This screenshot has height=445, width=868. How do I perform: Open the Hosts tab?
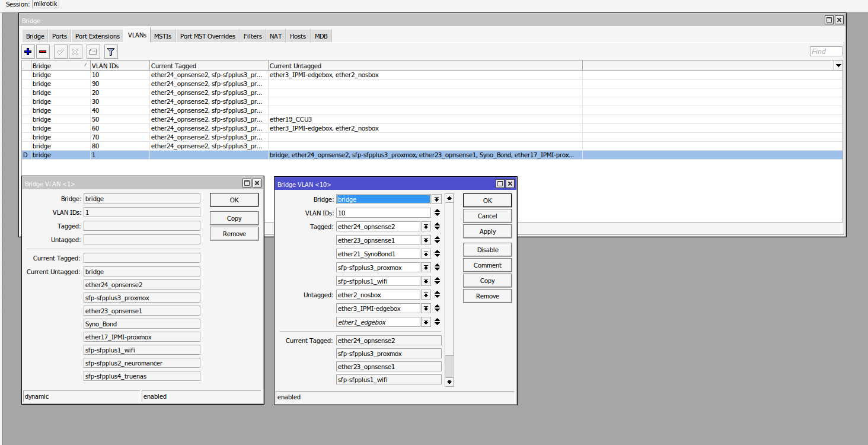[x=298, y=36]
